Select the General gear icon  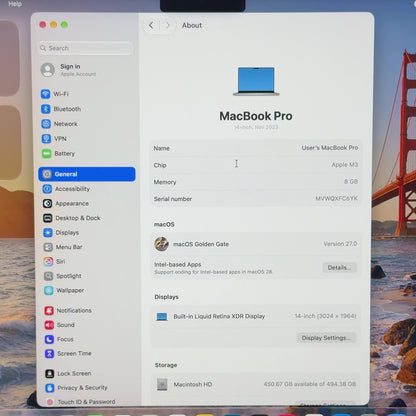(x=47, y=174)
